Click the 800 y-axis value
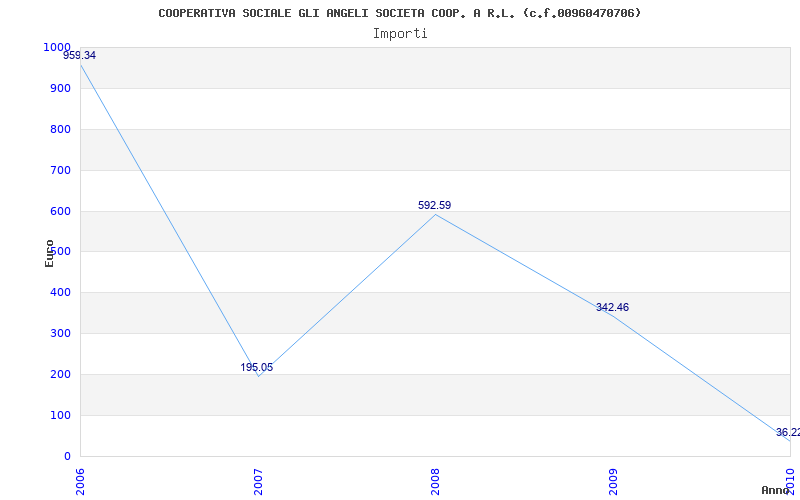The height and width of the screenshot is (500, 800). pyautogui.click(x=60, y=129)
